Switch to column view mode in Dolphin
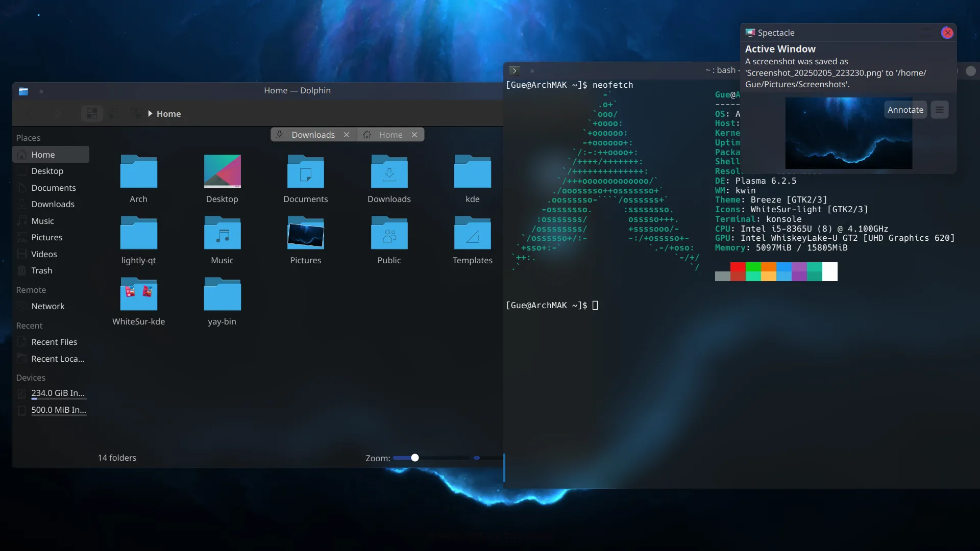The width and height of the screenshot is (980, 551). 134,113
